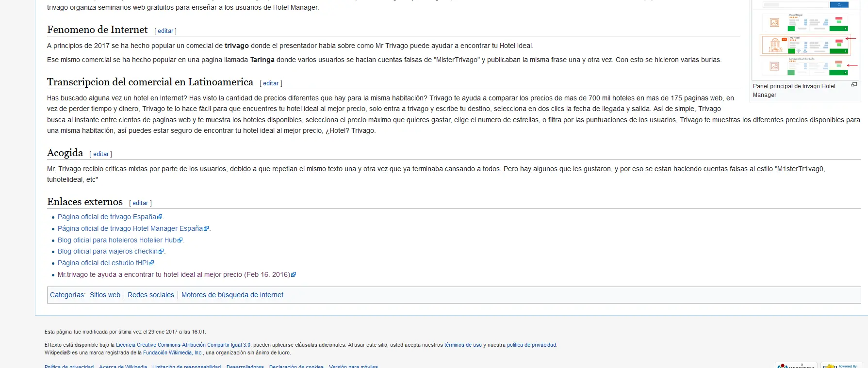Click the caption Panel principal de trivago Hotel Manager
Image resolution: width=868 pixels, height=368 pixels.
tap(794, 91)
